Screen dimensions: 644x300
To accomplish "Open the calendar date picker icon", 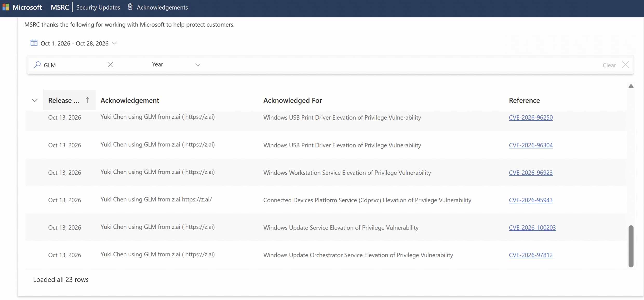I will tap(34, 43).
